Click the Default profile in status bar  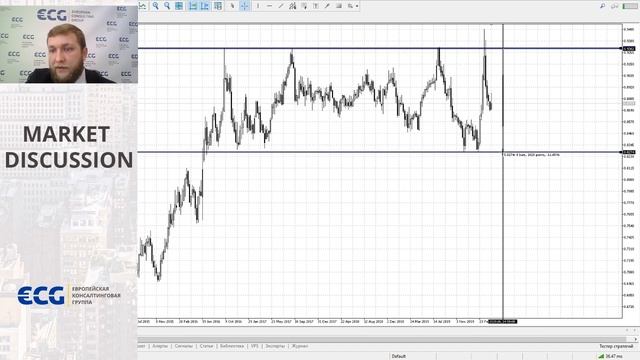point(399,356)
